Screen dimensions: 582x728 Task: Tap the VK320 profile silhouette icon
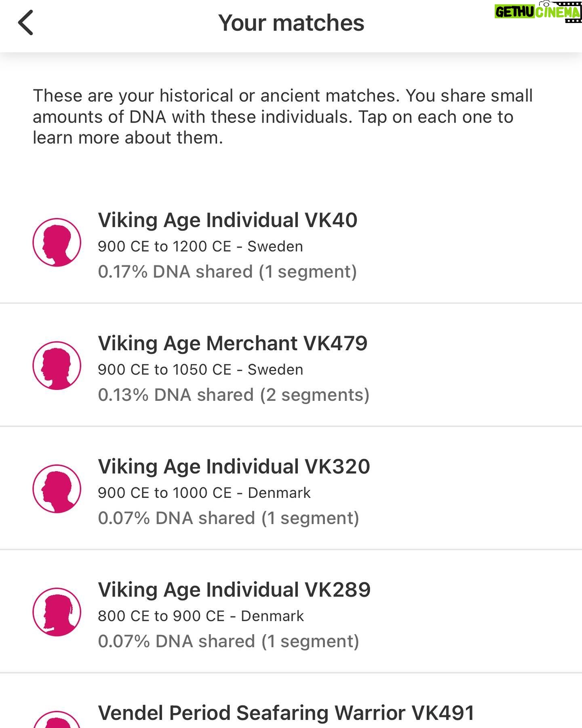pos(57,489)
